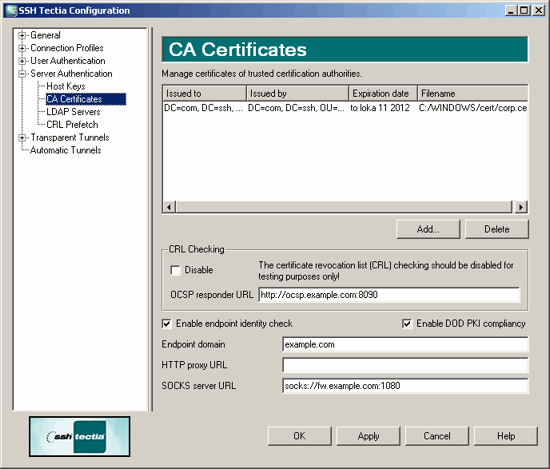
Task: Expand the Connection Profiles node
Action: tap(22, 48)
